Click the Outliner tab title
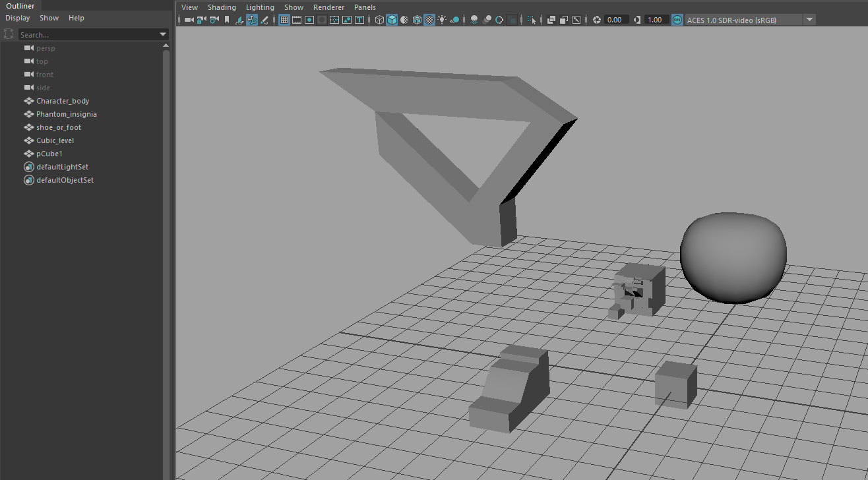 (20, 6)
